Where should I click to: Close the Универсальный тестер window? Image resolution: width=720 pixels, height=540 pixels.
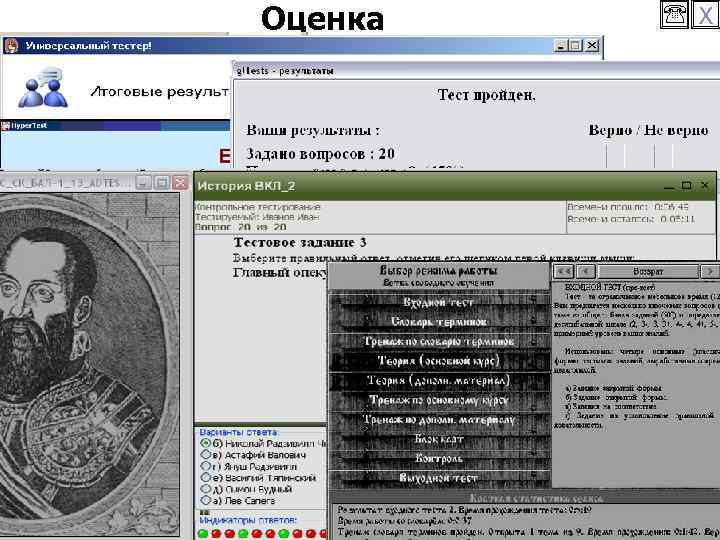click(592, 45)
